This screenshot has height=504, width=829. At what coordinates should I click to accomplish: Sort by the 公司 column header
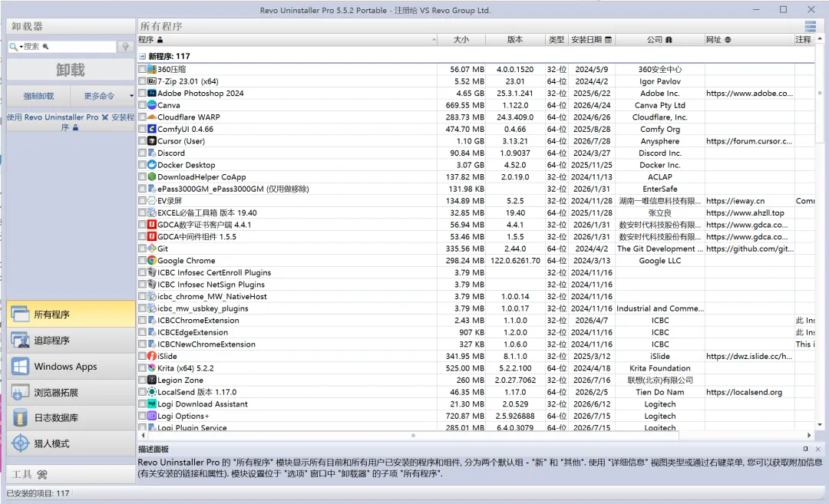point(659,40)
